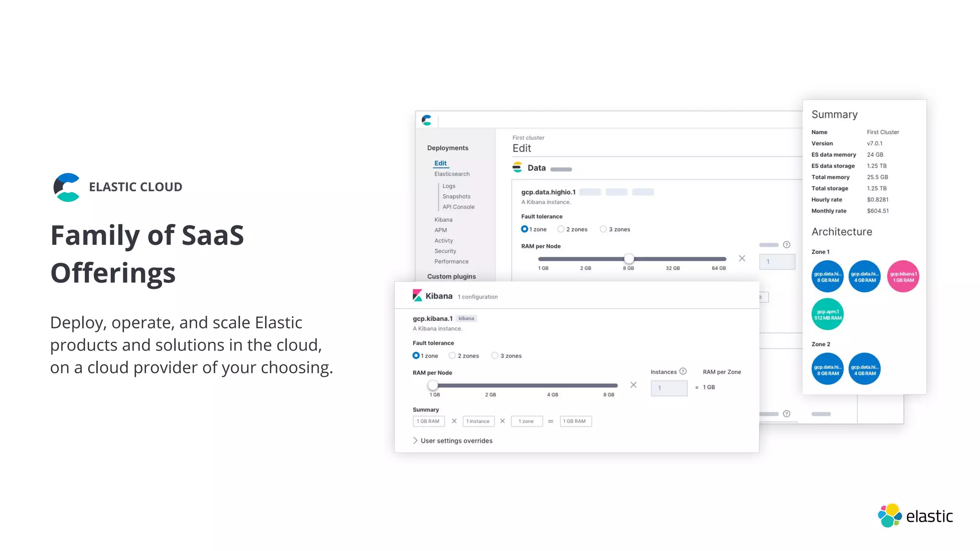The width and height of the screenshot is (980, 551).
Task: Open Snapshots under Elasticsearch
Action: pyautogui.click(x=457, y=197)
